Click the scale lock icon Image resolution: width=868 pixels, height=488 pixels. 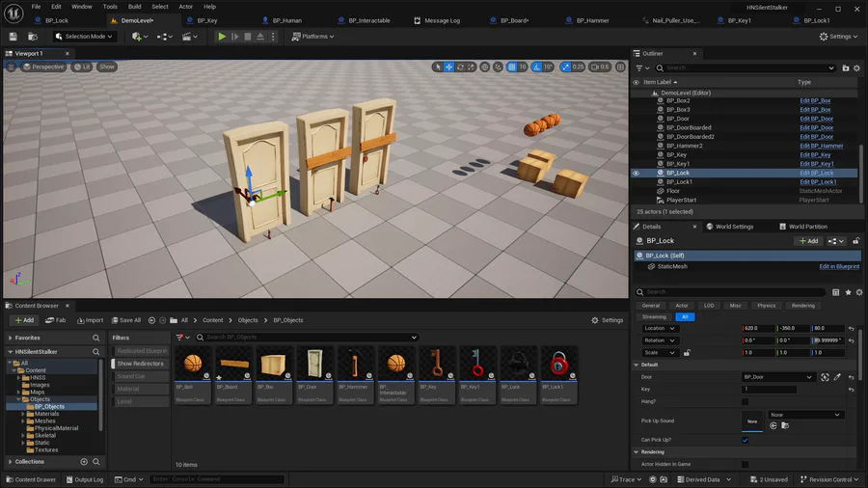click(687, 352)
